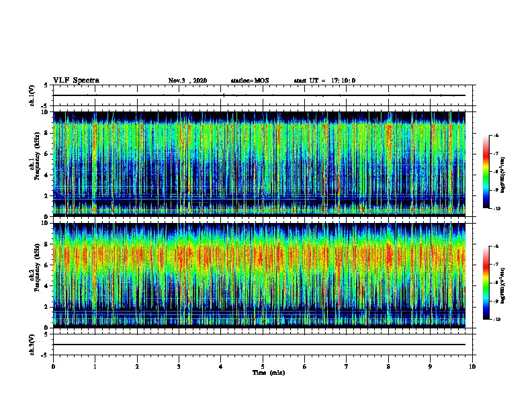Screen dimensions: 532x411
Task: Click time axis tick label "7"
Action: pos(347,367)
